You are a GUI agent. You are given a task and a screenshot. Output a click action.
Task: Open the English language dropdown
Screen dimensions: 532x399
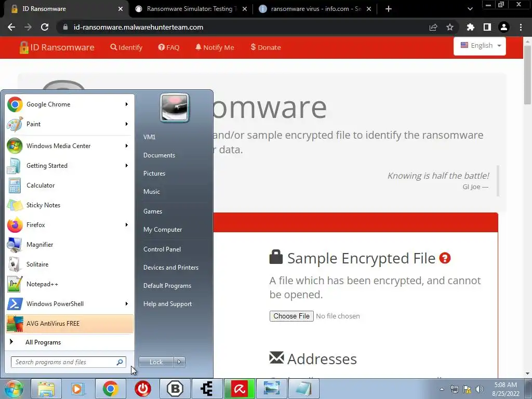coord(480,46)
